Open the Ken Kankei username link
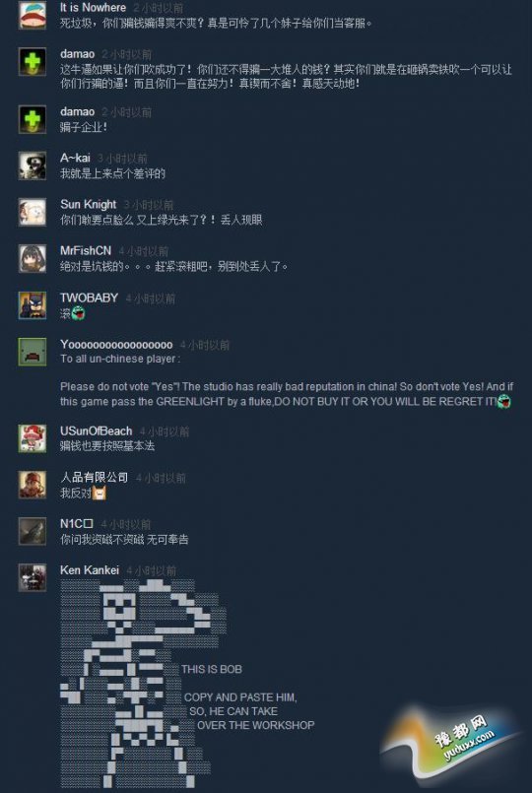 click(x=90, y=570)
